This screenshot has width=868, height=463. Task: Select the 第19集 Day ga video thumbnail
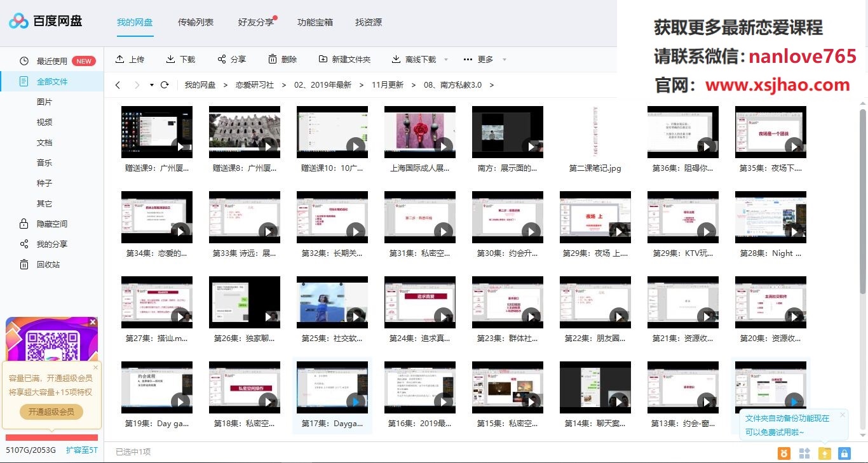click(157, 387)
